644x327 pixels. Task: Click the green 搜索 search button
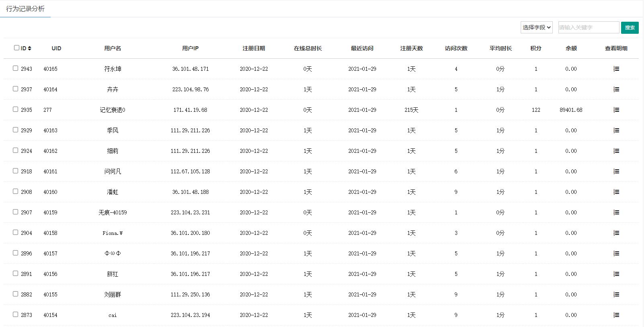(630, 27)
